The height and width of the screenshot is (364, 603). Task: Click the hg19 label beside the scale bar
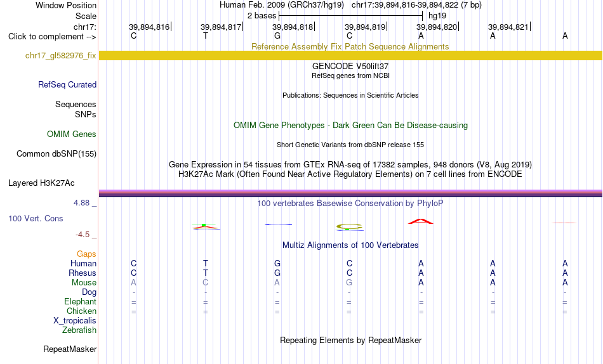pyautogui.click(x=437, y=16)
